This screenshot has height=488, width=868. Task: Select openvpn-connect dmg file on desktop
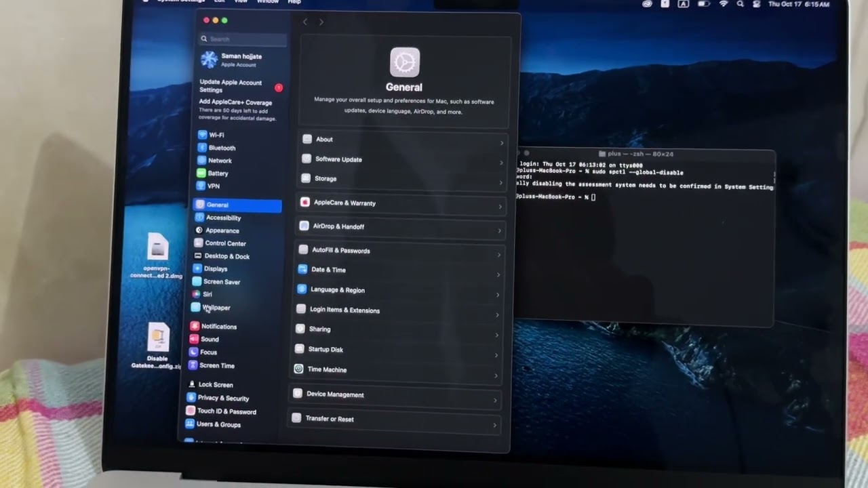tap(157, 256)
